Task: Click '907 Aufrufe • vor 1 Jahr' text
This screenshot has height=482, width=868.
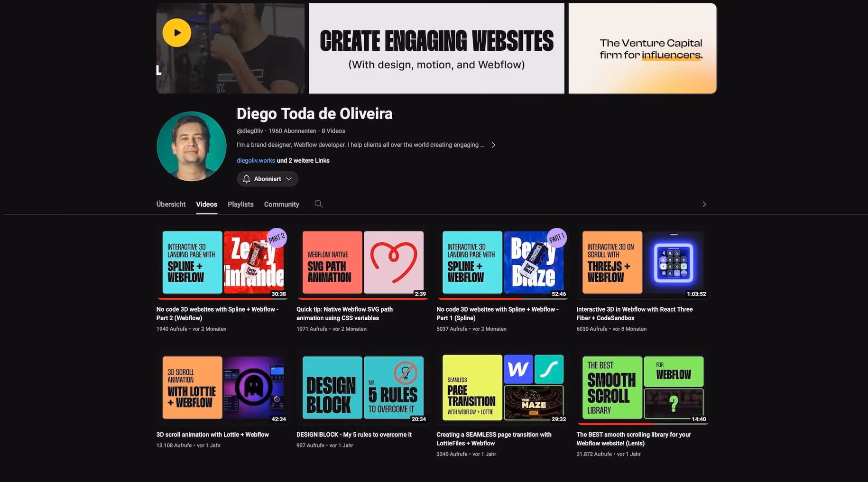Action: (x=325, y=445)
